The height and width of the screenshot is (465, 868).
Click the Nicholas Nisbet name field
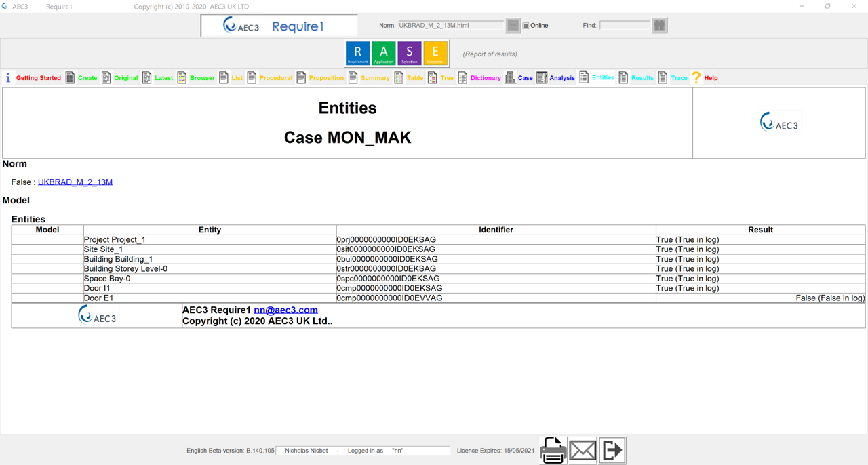point(306,451)
